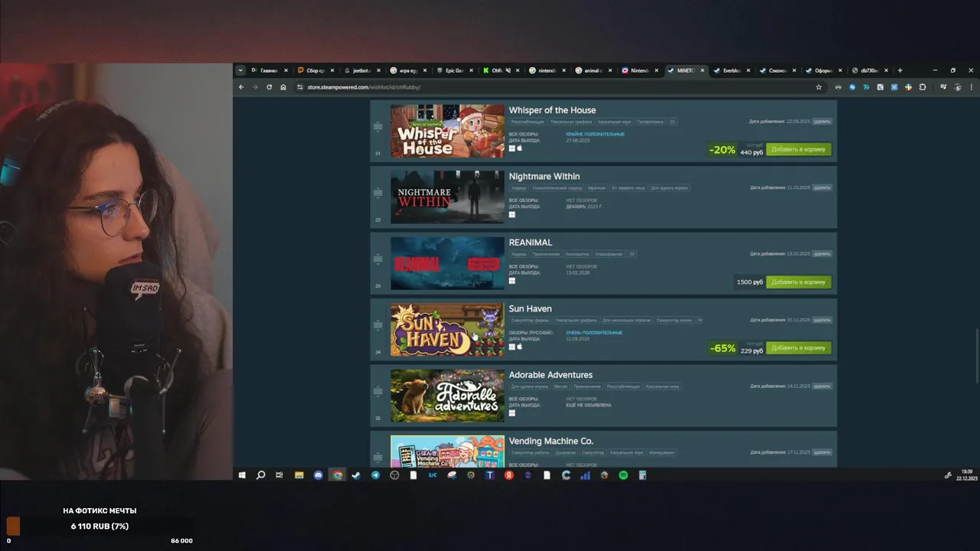The height and width of the screenshot is (551, 980).
Task: Open Telegram from the taskbar
Action: (375, 475)
